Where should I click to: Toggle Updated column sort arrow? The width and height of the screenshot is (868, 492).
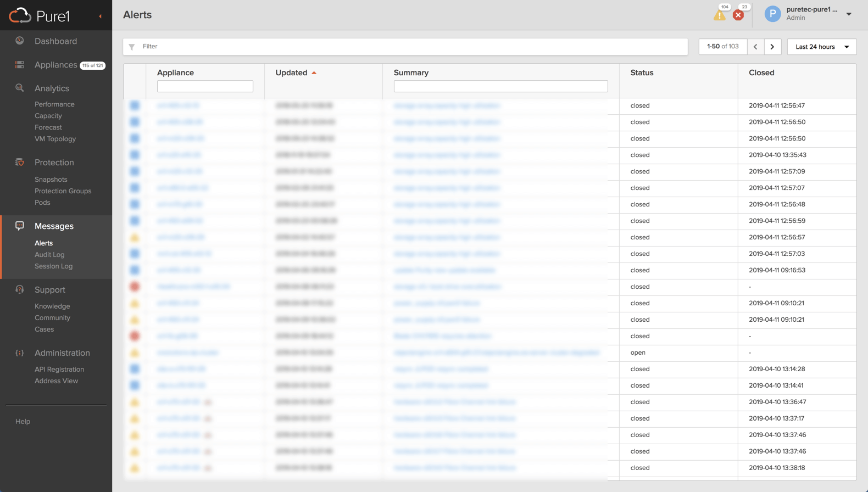click(314, 72)
